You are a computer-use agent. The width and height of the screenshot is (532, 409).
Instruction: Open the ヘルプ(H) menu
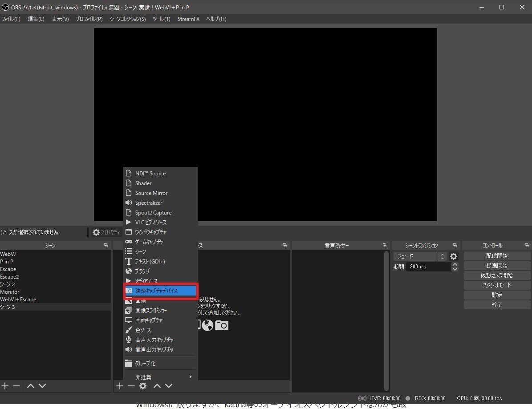pos(216,19)
